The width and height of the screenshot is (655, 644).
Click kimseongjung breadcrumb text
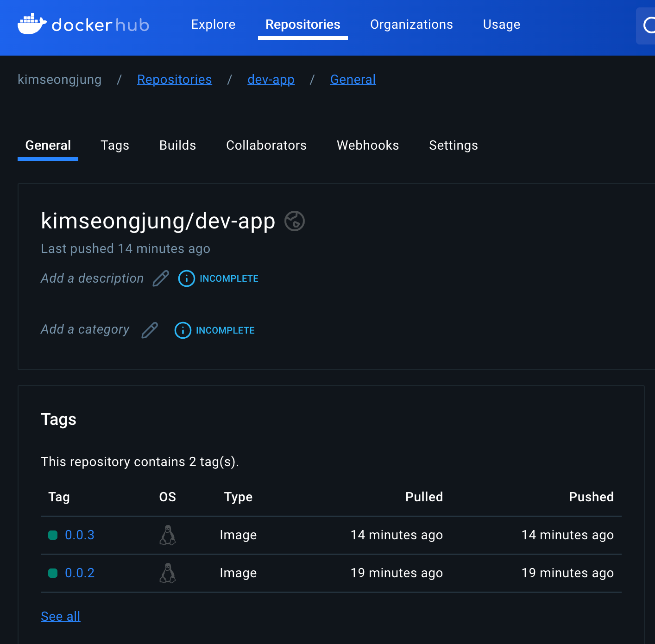click(x=59, y=80)
